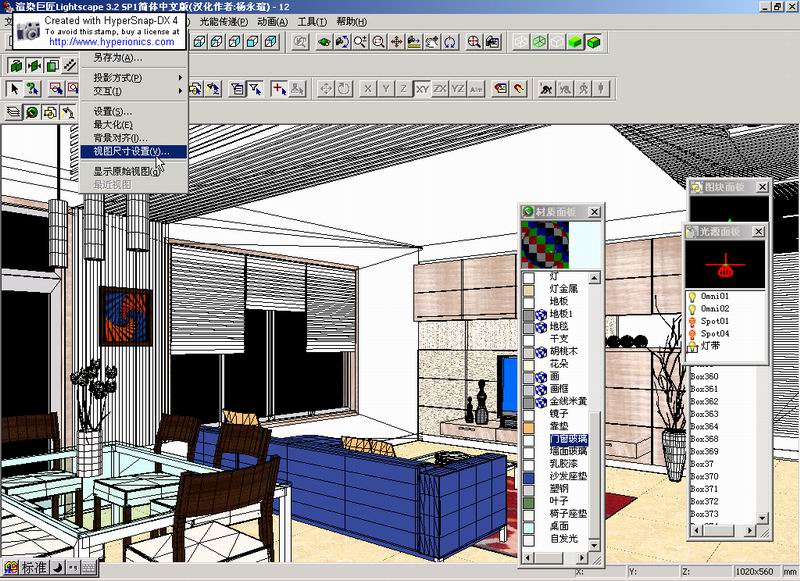The width and height of the screenshot is (800, 581).
Task: Choose 显示原始视图 menu entry
Action: [133, 171]
